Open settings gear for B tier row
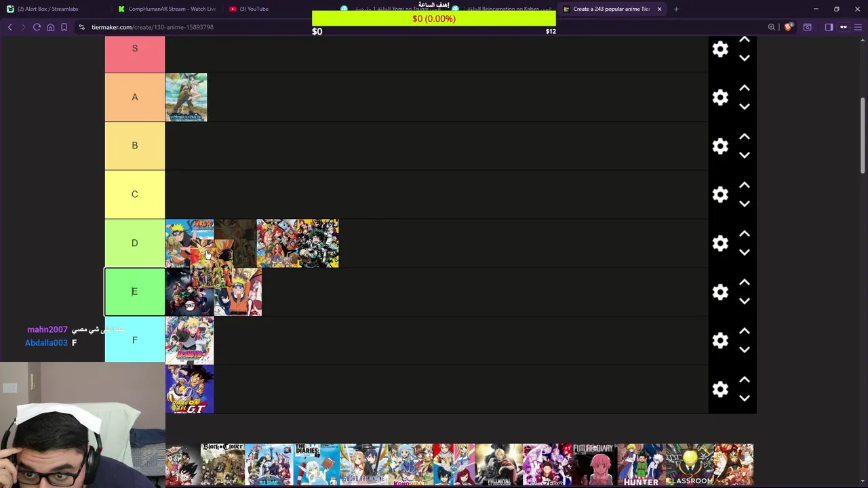The image size is (868, 488). (x=720, y=146)
